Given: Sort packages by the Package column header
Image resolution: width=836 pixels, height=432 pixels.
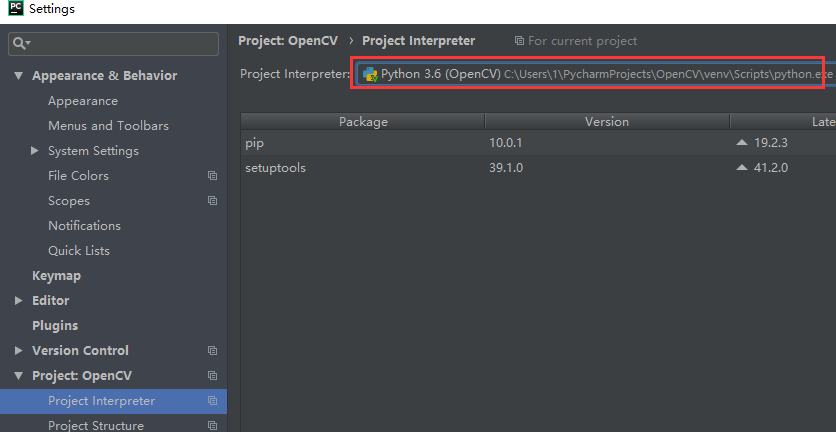Looking at the screenshot, I should [363, 122].
